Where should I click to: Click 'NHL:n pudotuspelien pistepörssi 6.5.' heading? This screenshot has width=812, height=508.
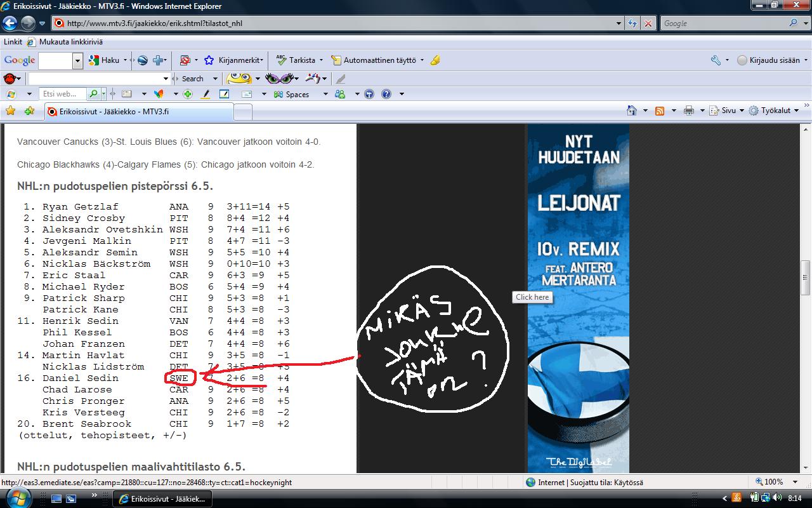coord(115,186)
